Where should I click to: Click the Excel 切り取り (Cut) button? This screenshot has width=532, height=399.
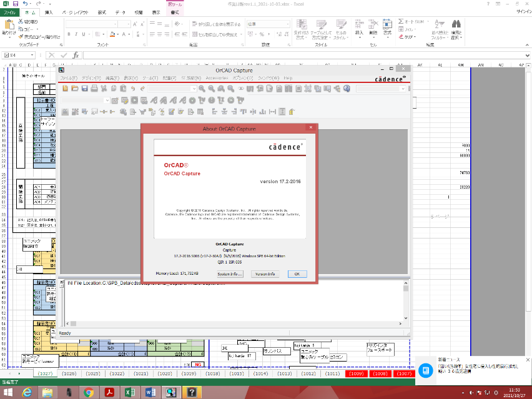(28, 22)
